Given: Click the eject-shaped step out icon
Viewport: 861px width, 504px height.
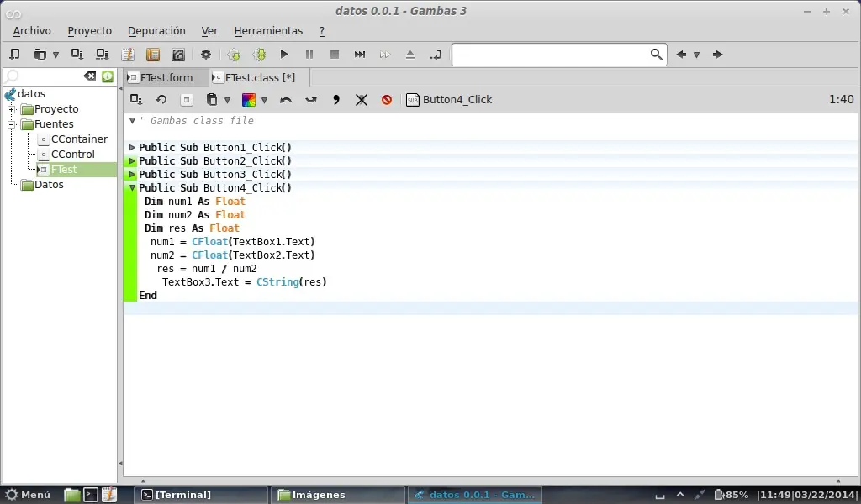Looking at the screenshot, I should [x=410, y=55].
